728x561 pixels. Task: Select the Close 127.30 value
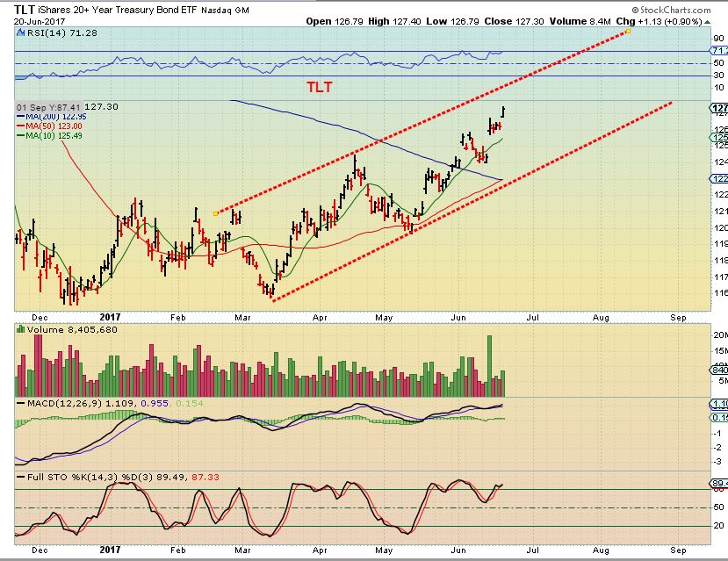[514, 21]
